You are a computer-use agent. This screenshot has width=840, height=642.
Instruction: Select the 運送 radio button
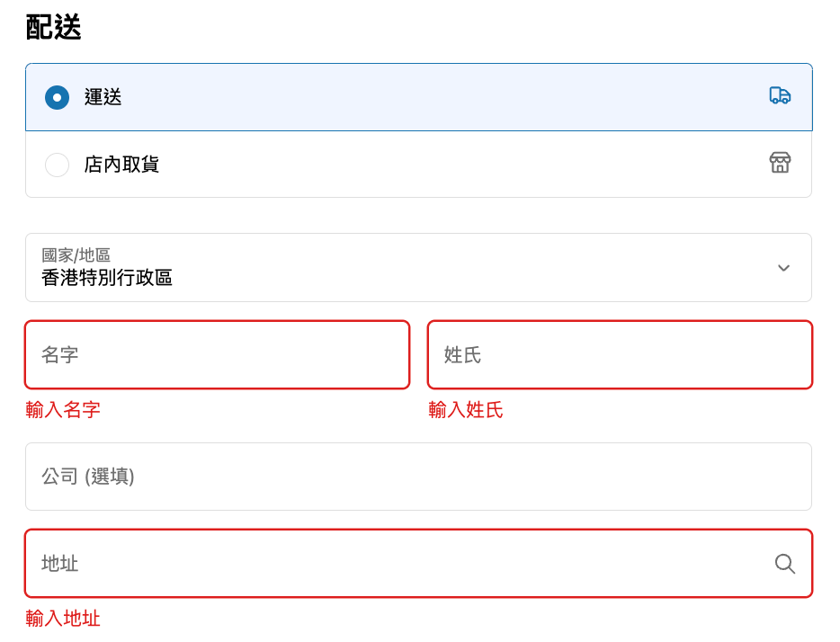tap(57, 97)
